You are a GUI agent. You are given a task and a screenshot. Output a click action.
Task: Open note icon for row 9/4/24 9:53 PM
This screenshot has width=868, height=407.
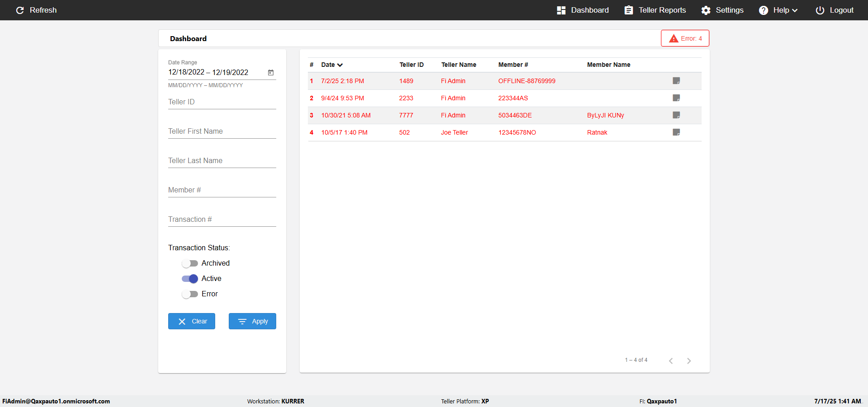(676, 98)
